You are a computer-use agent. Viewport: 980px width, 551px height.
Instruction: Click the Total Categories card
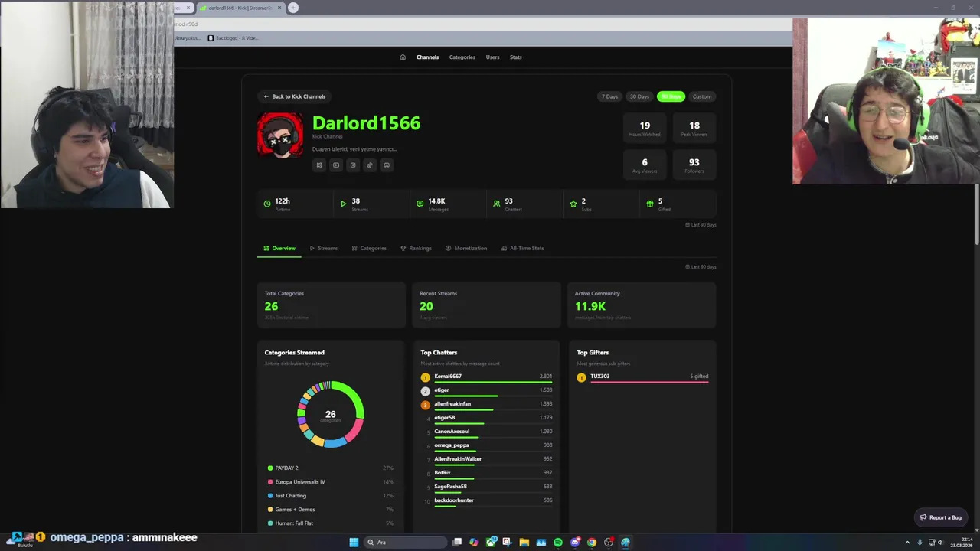coord(331,305)
